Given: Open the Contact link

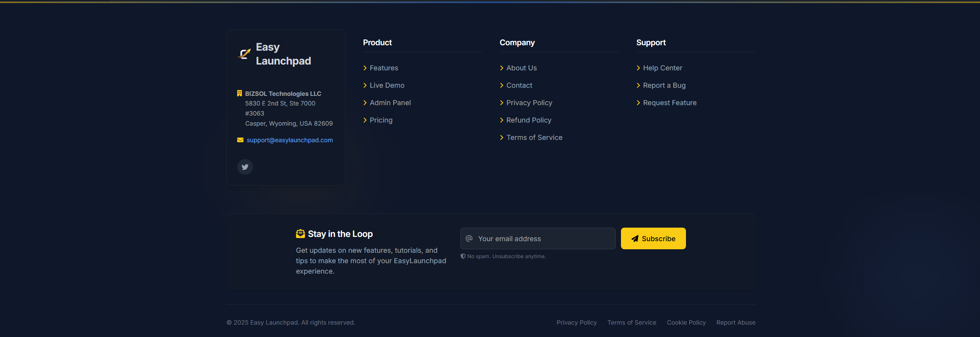Looking at the screenshot, I should pyautogui.click(x=519, y=85).
